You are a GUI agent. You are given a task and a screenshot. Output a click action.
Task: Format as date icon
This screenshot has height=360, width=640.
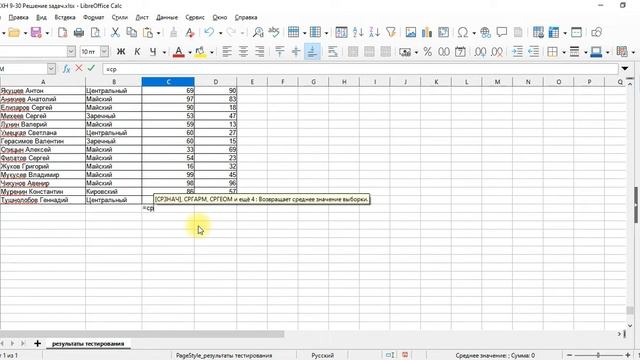[x=460, y=51]
